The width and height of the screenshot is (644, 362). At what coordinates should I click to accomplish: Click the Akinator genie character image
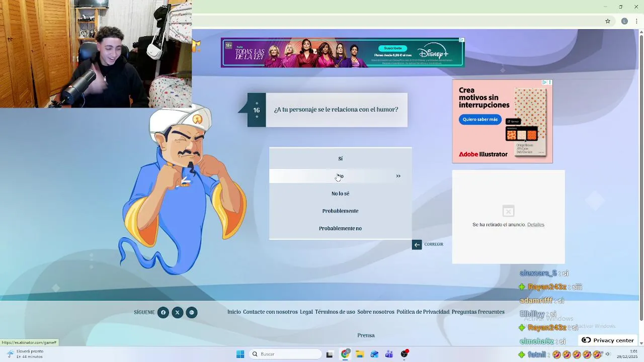pyautogui.click(x=183, y=190)
